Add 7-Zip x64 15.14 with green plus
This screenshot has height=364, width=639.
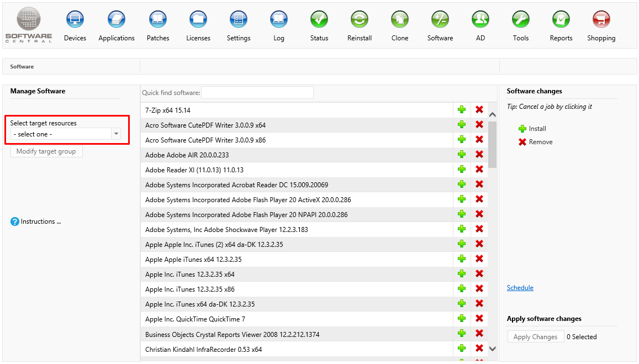(x=462, y=110)
